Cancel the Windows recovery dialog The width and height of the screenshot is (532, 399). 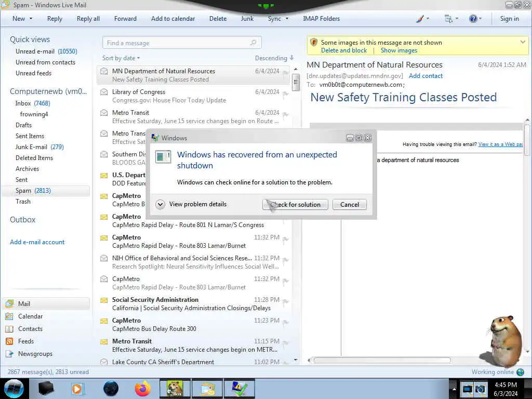point(350,205)
